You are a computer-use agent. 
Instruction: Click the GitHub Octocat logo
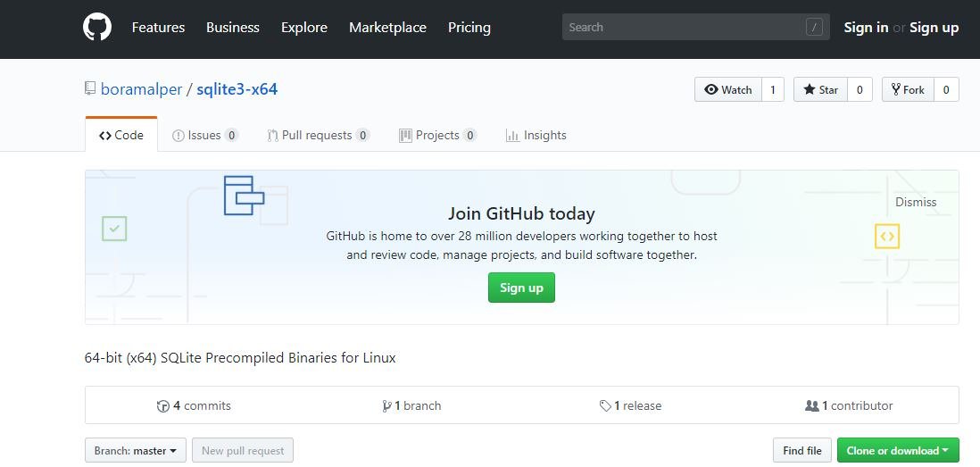[x=97, y=28]
